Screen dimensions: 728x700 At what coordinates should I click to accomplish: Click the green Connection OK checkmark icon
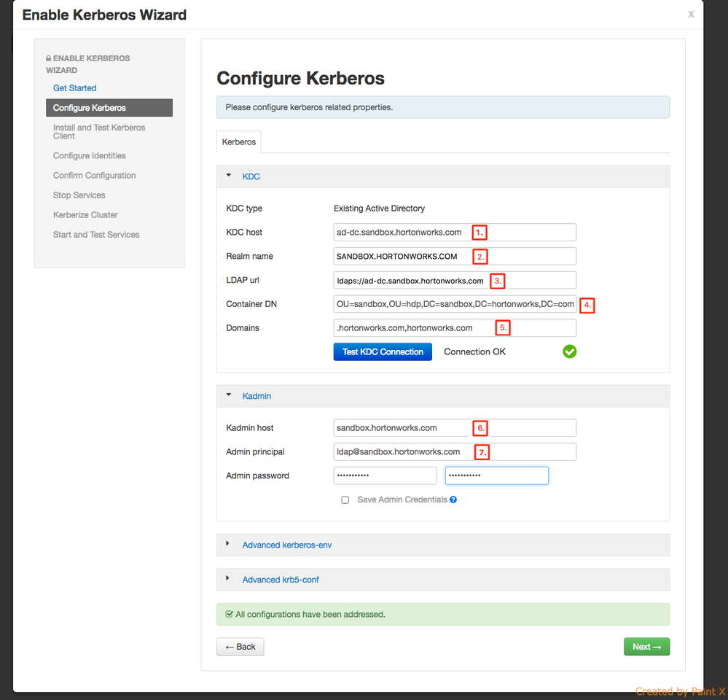570,351
